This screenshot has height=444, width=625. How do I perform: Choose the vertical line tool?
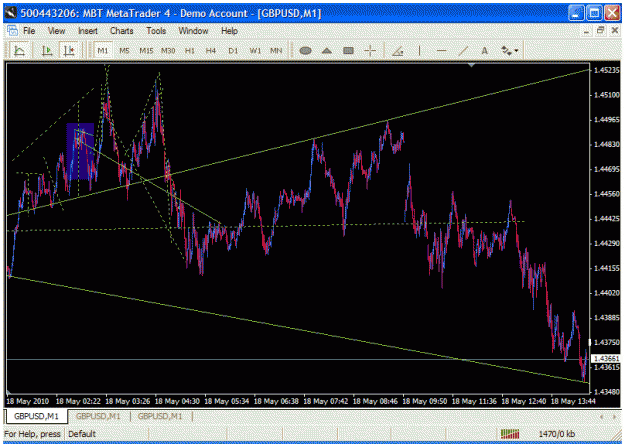coord(419,51)
